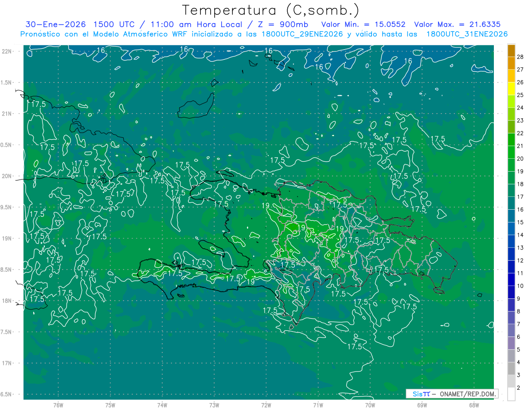Click the '74W' longitude axis label

click(162, 405)
